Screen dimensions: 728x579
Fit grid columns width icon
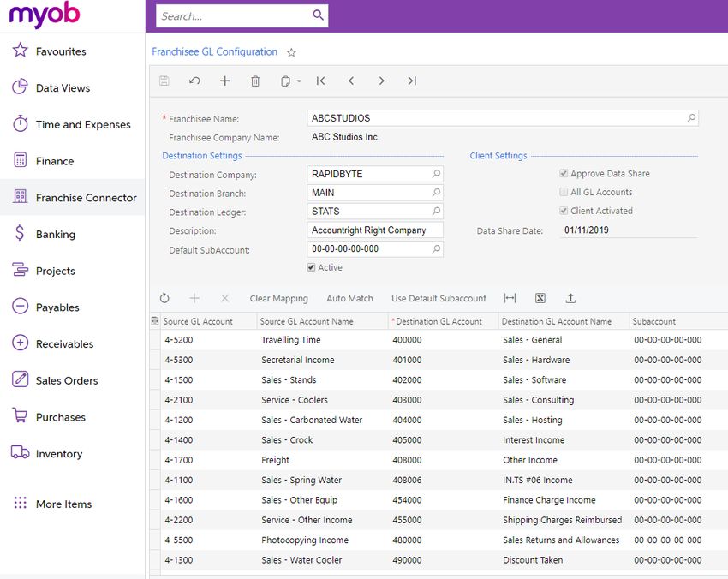510,298
